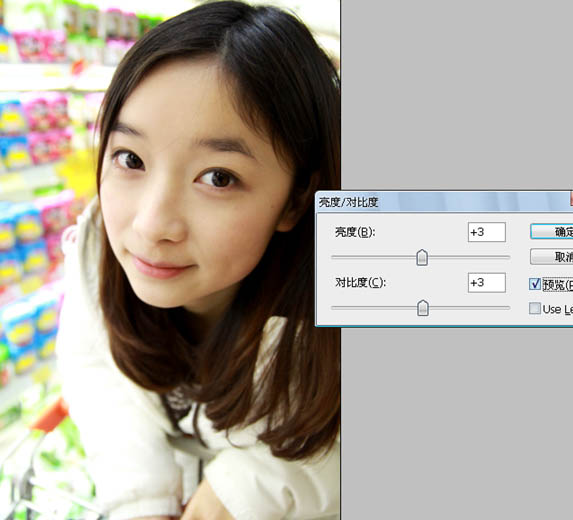Close the 亮度/对比度 dialog

point(571,199)
